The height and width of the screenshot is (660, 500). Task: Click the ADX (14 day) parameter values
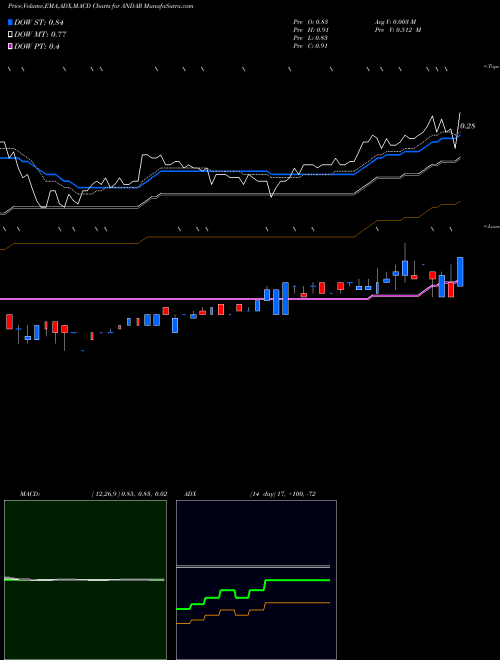(282, 494)
